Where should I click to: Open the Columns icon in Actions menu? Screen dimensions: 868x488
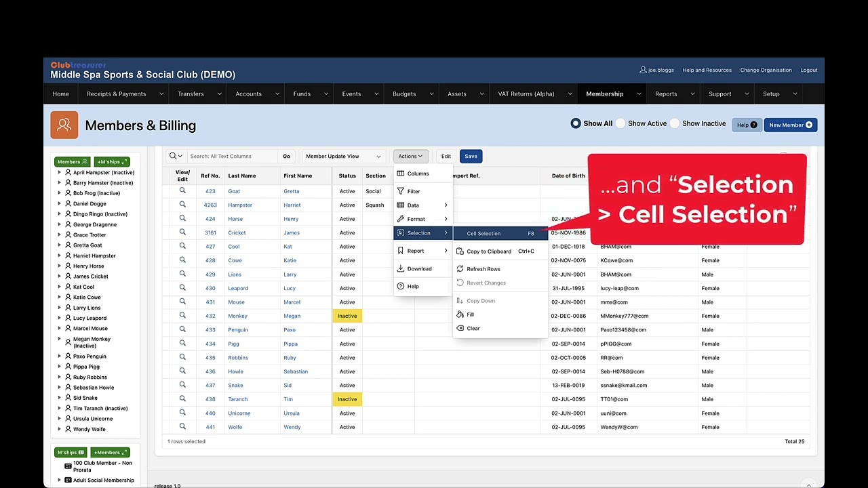[401, 174]
